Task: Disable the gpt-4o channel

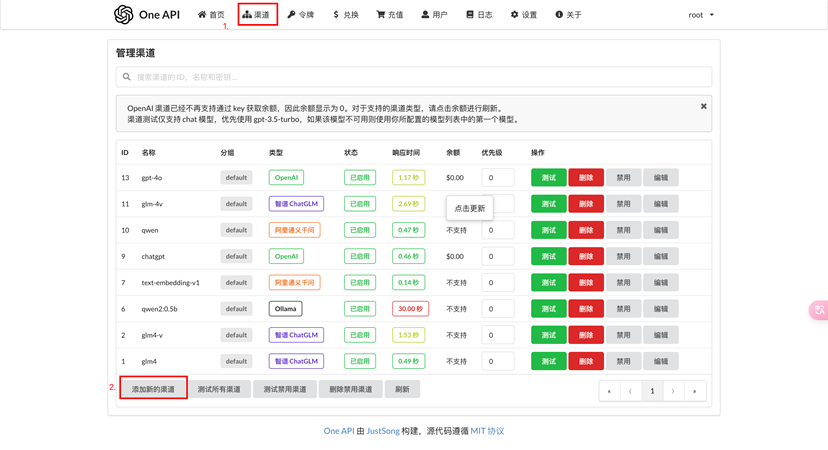Action: coord(623,178)
